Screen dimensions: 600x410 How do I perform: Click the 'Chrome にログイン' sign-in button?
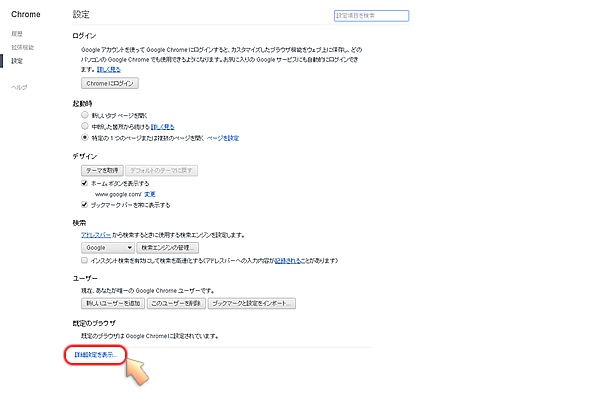[x=110, y=83]
